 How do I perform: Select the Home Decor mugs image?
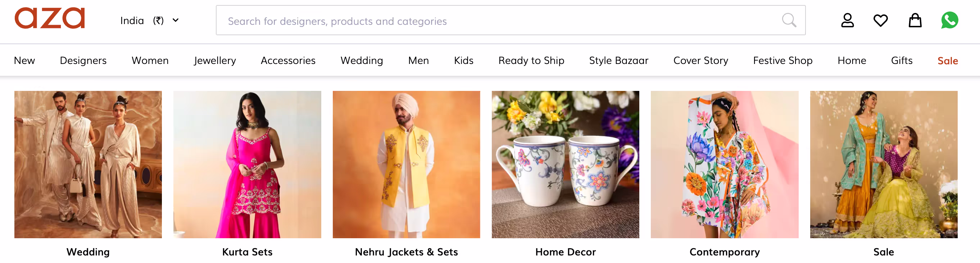565,164
